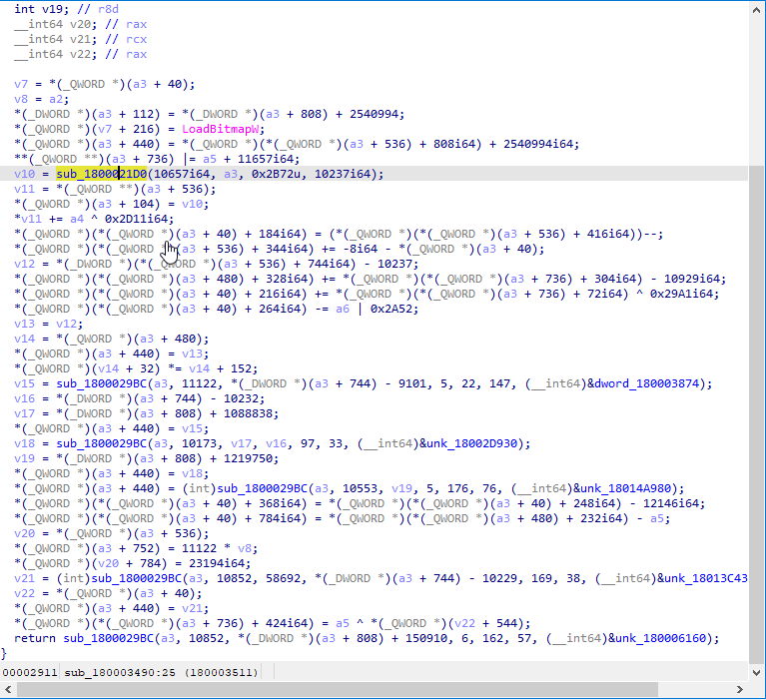Click the 0x2B72u argument
Viewport: 766px width, 700px height.
pyautogui.click(x=276, y=174)
